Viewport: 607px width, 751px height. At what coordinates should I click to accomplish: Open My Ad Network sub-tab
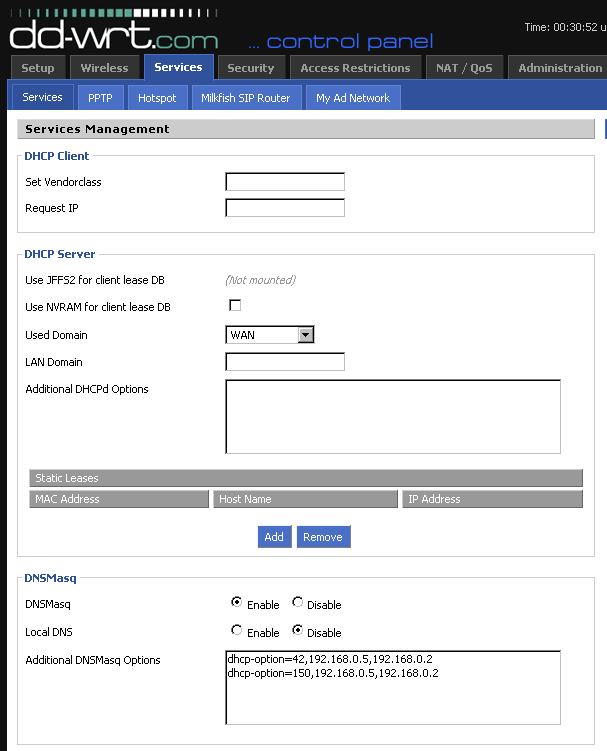[353, 98]
